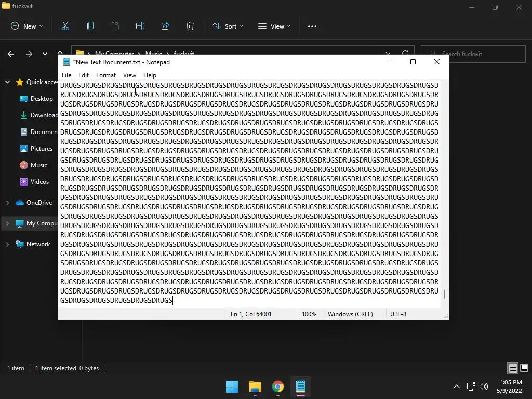The image size is (532, 399).
Task: Open the Notepad Format menu
Action: click(106, 75)
